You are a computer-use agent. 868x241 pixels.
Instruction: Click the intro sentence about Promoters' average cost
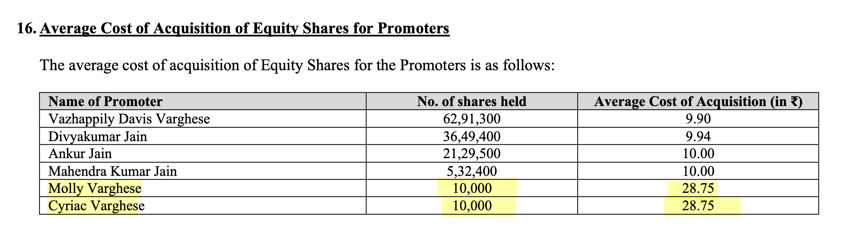pyautogui.click(x=297, y=65)
